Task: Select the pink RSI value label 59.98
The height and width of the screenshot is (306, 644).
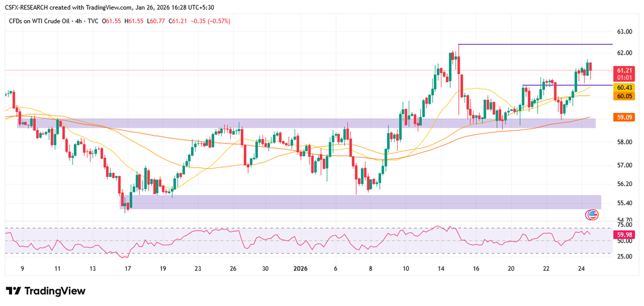Action: tap(624, 235)
